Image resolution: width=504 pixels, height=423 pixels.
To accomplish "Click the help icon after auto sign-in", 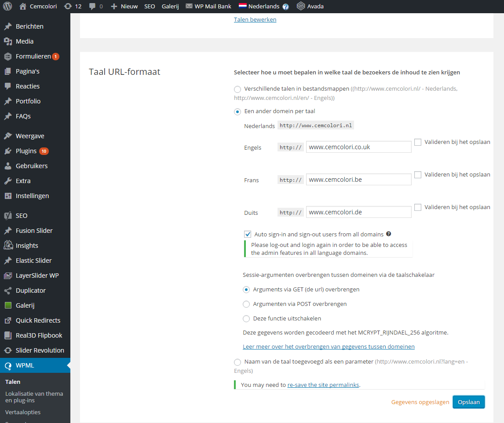I will click(x=389, y=234).
